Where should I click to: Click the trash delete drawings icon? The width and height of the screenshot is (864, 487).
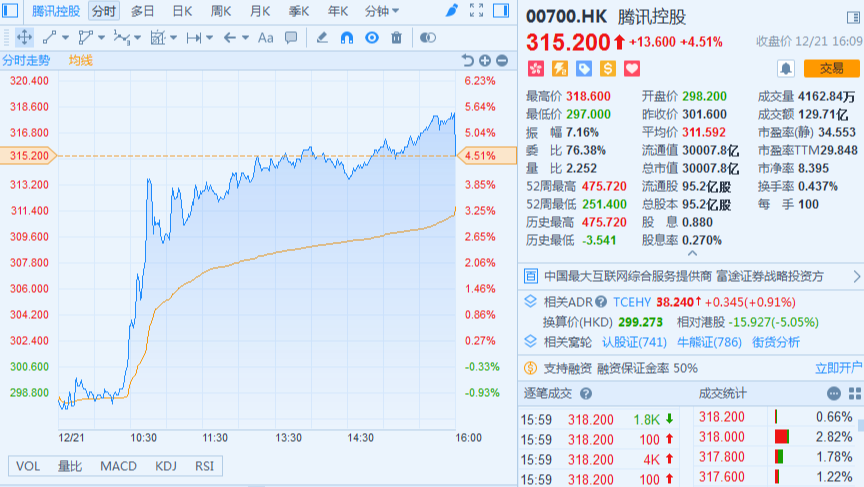pos(396,38)
